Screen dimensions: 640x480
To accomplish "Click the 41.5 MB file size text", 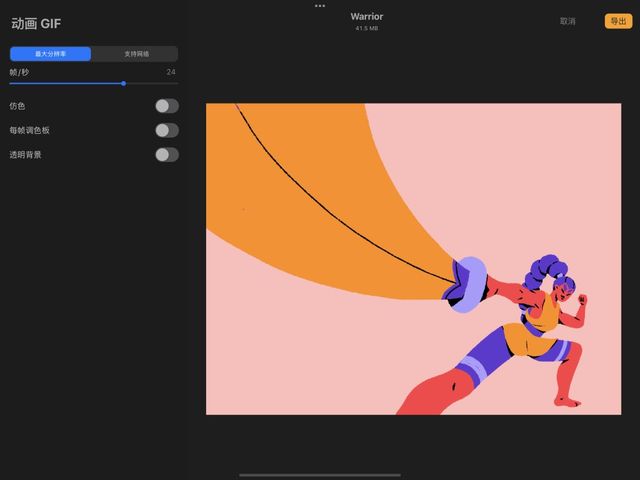I will (x=367, y=28).
